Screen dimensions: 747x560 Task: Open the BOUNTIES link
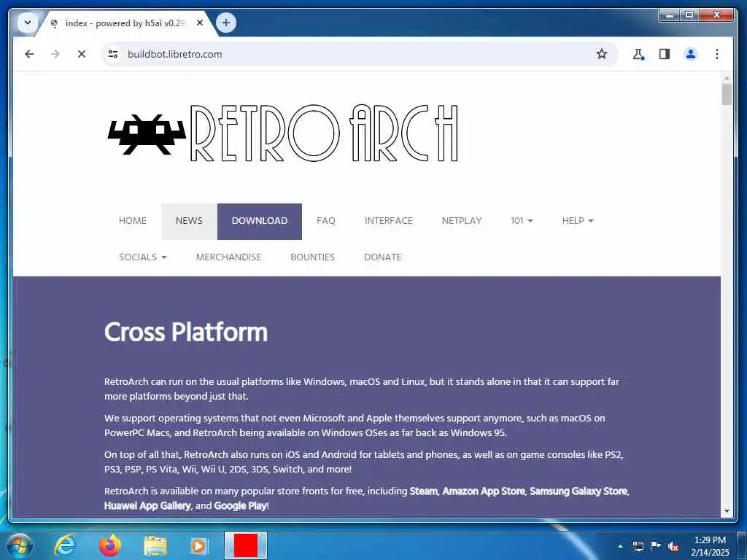click(x=312, y=257)
